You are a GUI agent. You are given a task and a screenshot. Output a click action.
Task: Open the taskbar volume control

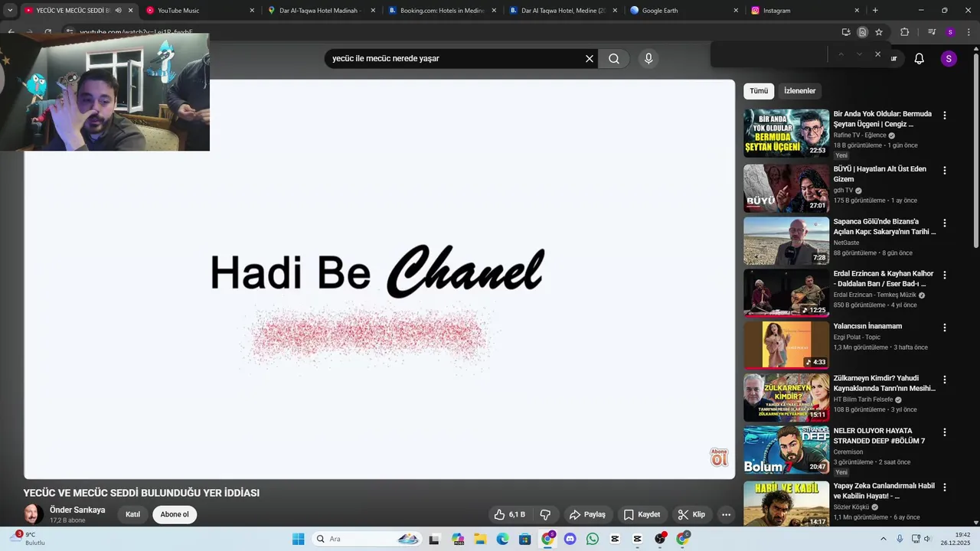(927, 539)
